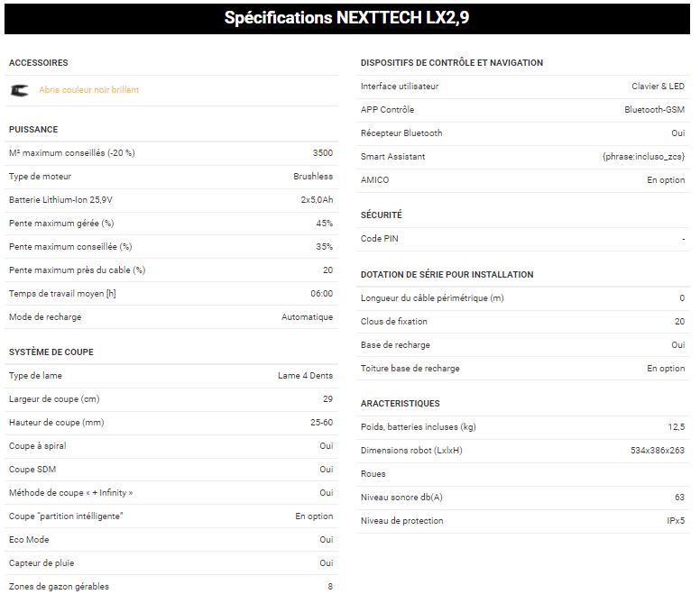This screenshot has height=594, width=700.
Task: Select the '{phrase:incluso_zcs}' Smart Assistant value
Action: tap(643, 157)
